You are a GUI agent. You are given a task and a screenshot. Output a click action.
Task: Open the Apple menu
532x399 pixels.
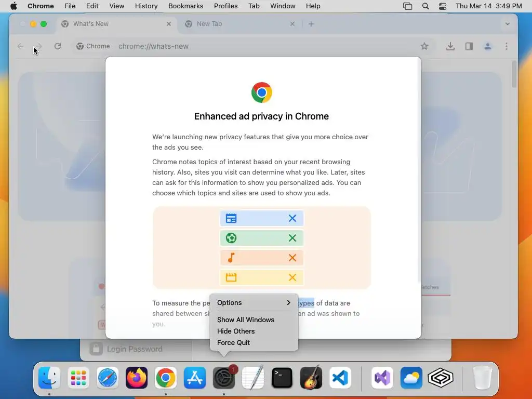point(14,6)
